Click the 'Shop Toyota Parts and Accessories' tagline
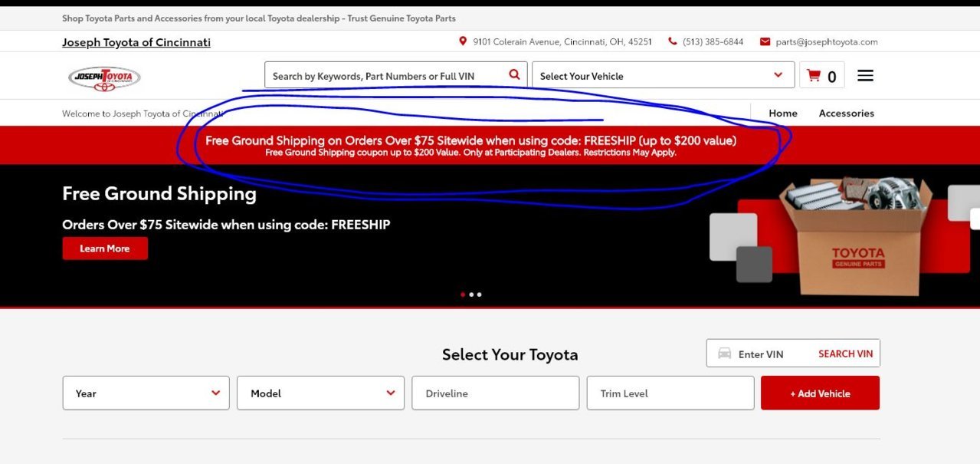Screen dimensions: 980x464 point(259,18)
